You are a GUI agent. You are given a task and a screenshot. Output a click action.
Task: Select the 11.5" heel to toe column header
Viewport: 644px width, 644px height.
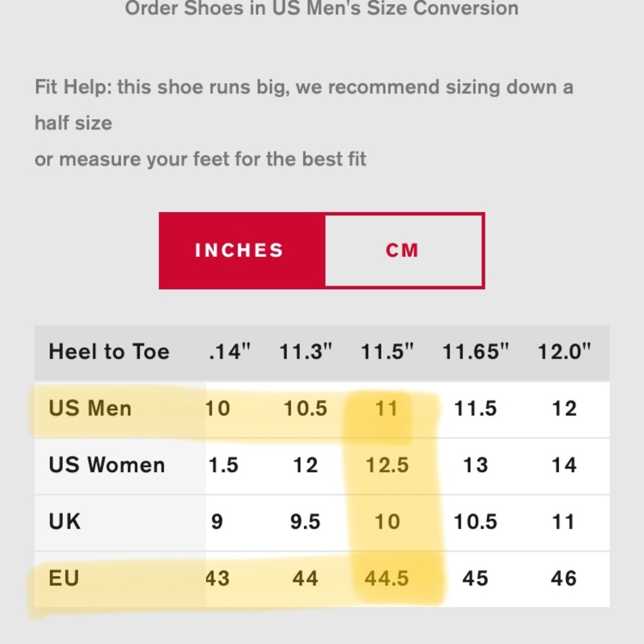pos(387,352)
